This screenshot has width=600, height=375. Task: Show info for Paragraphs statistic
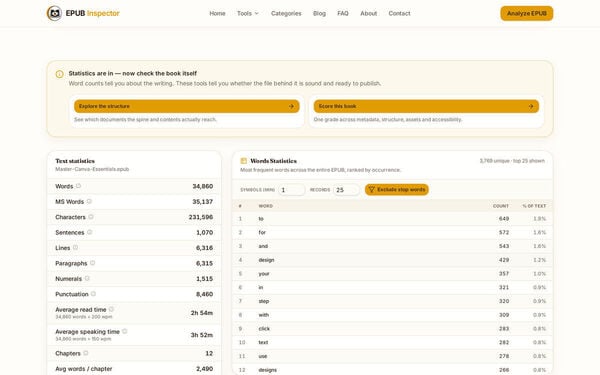tap(93, 263)
